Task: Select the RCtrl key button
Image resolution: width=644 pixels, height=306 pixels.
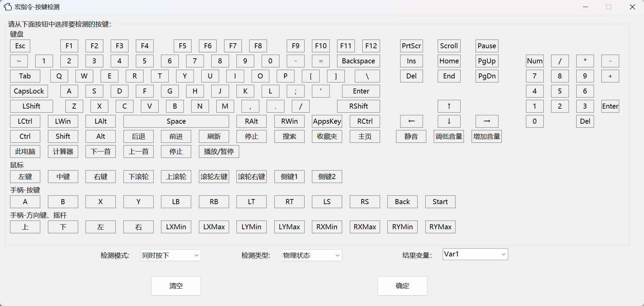Action: (365, 121)
